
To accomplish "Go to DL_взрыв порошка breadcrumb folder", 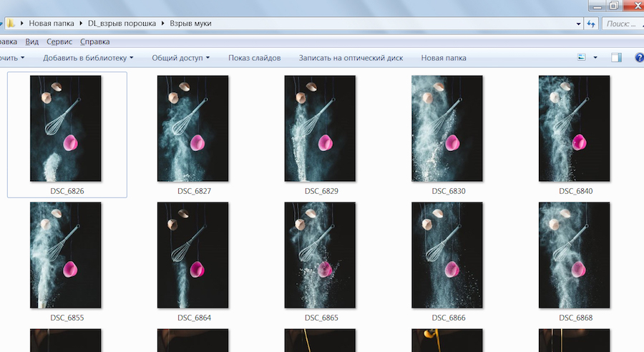I will [x=122, y=24].
